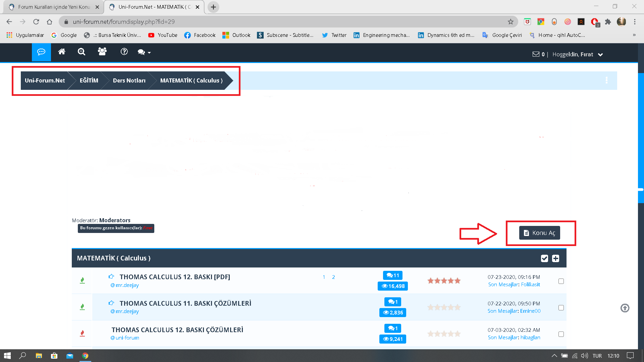Click the private messages envelope icon

point(536,54)
